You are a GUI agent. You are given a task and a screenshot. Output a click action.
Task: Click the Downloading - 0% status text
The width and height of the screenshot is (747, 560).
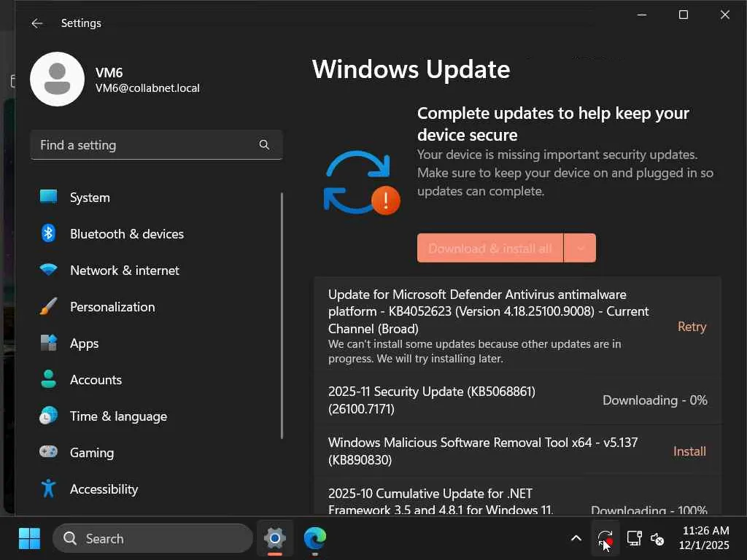(x=654, y=400)
